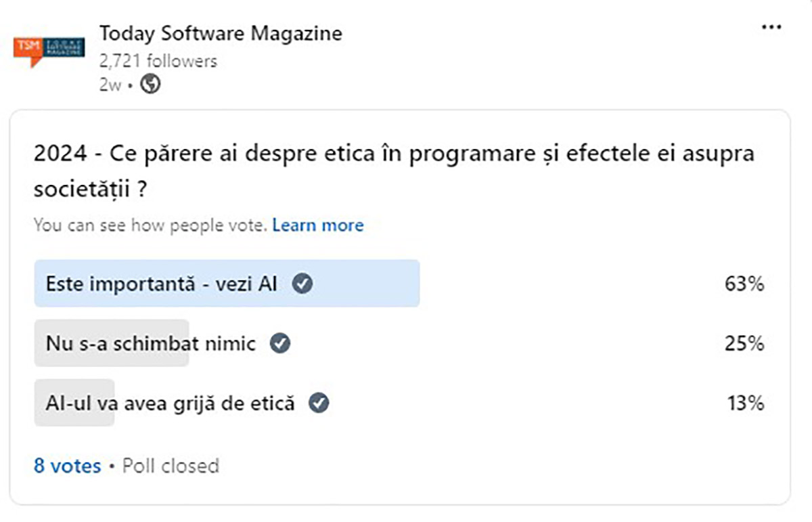Click checkmark icon beside Nu s-a schimbat nimic
The image size is (812, 522).
coord(280,343)
